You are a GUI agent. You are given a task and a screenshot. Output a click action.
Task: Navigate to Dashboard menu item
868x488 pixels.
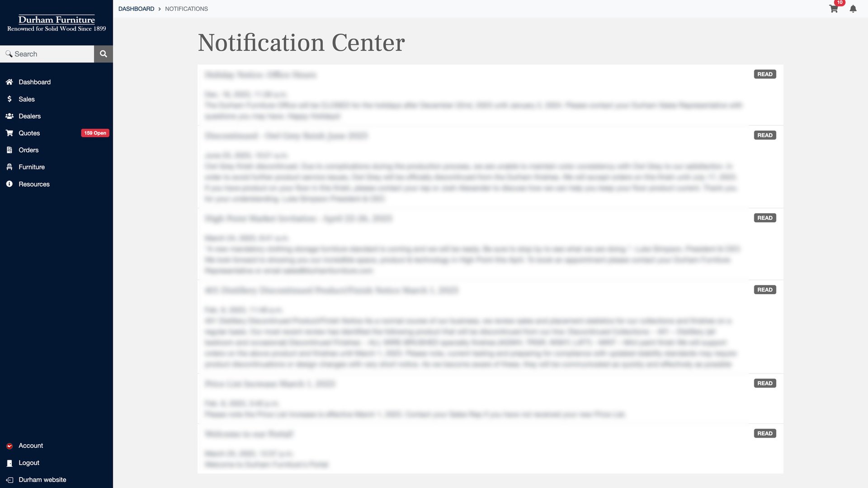point(56,82)
